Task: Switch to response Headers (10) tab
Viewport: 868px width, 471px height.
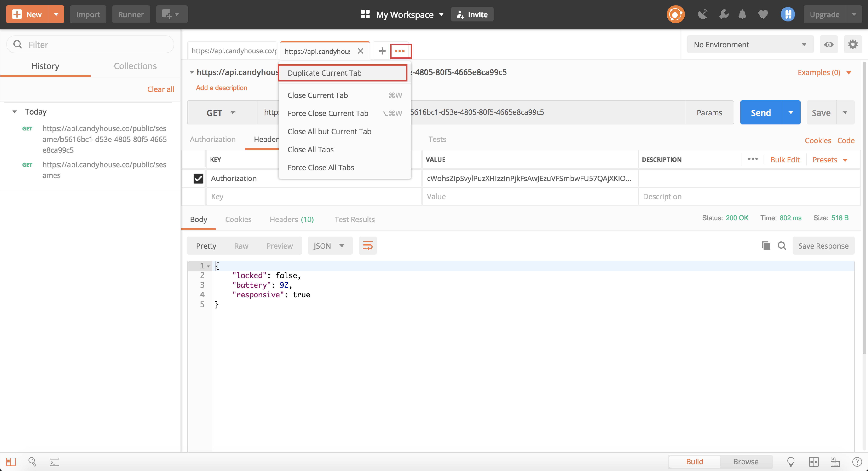Action: point(291,219)
